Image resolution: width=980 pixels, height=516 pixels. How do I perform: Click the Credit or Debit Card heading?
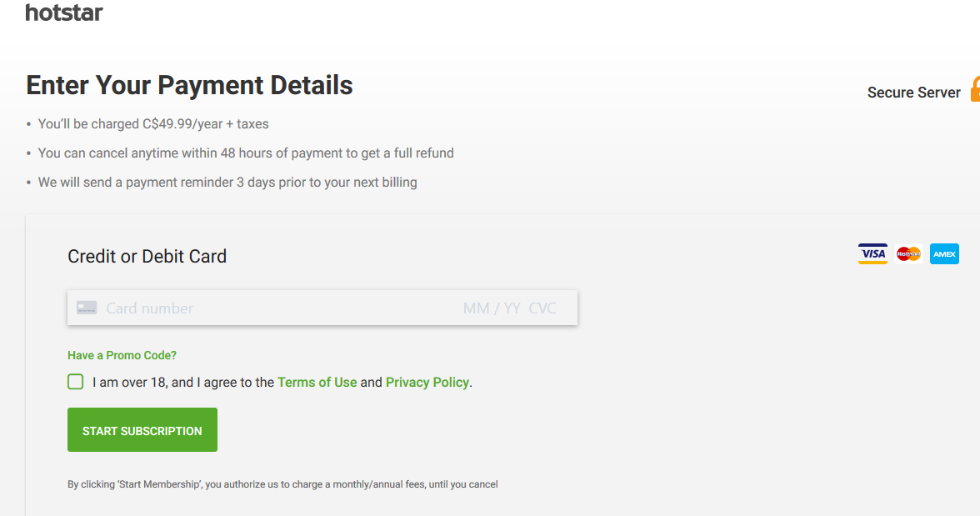point(147,257)
